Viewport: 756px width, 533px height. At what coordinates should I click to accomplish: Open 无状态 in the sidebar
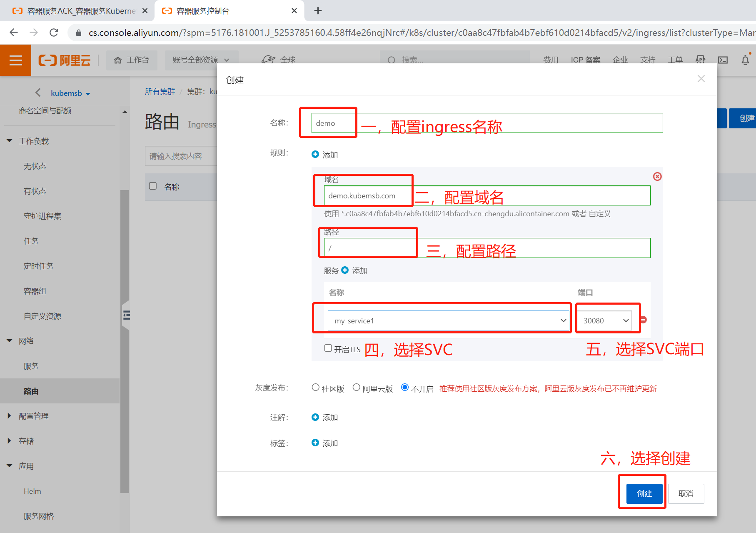pos(35,166)
